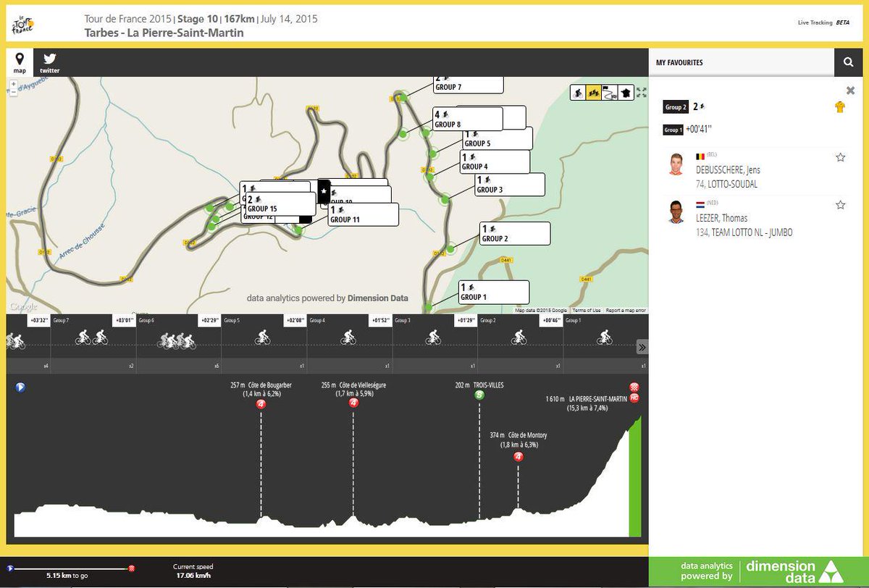
Task: Click the finish flag icon on profile
Action: 634,387
